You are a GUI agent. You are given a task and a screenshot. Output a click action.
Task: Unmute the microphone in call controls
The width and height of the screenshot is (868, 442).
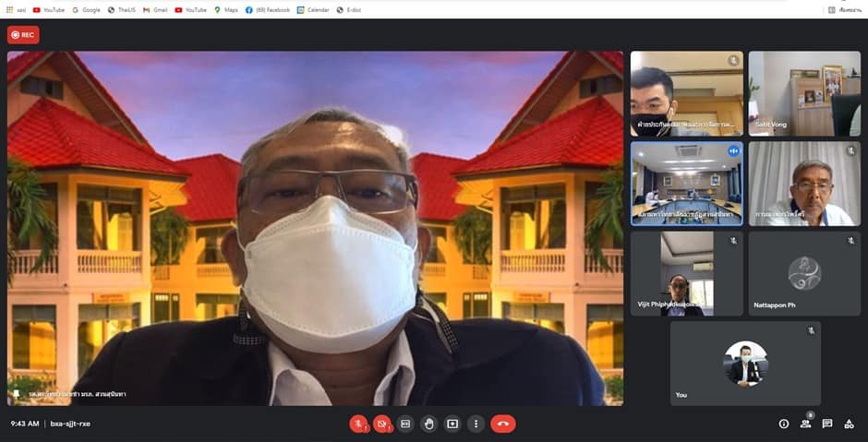pos(358,424)
